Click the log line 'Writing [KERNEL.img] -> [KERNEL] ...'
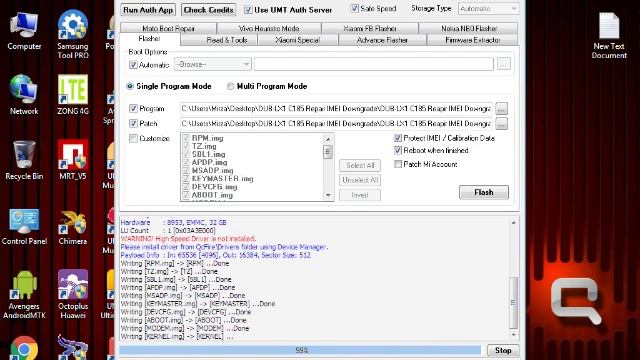 point(177,336)
